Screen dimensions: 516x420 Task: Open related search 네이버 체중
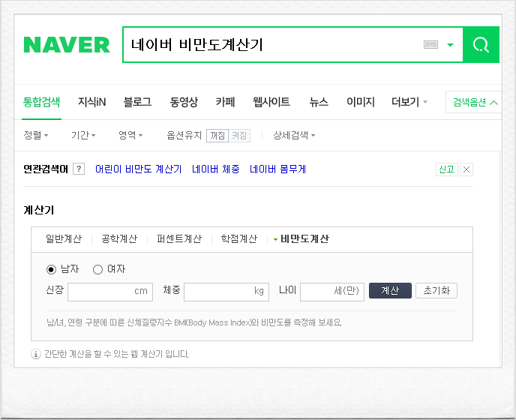pyautogui.click(x=216, y=169)
